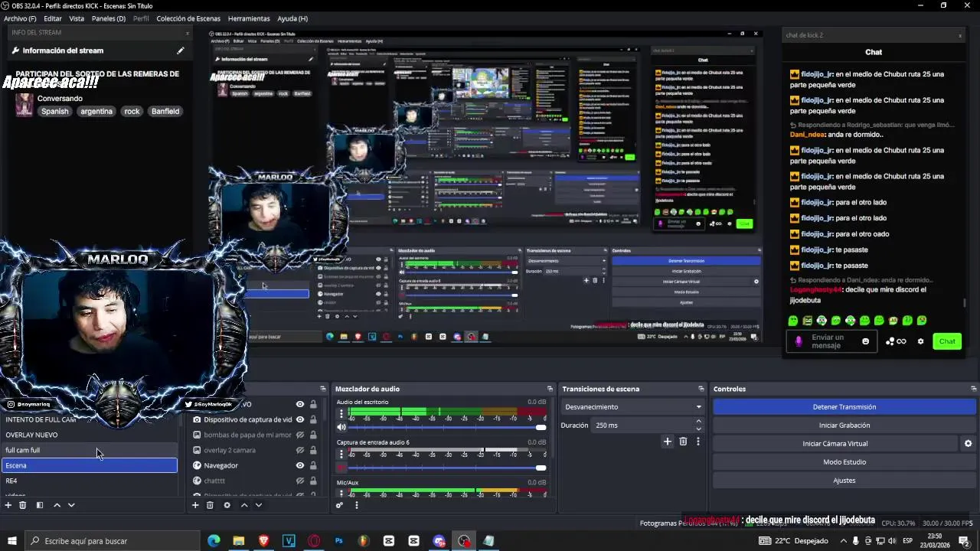This screenshot has height=551, width=980.
Task: Add a new scene with plus icon
Action: 8,505
